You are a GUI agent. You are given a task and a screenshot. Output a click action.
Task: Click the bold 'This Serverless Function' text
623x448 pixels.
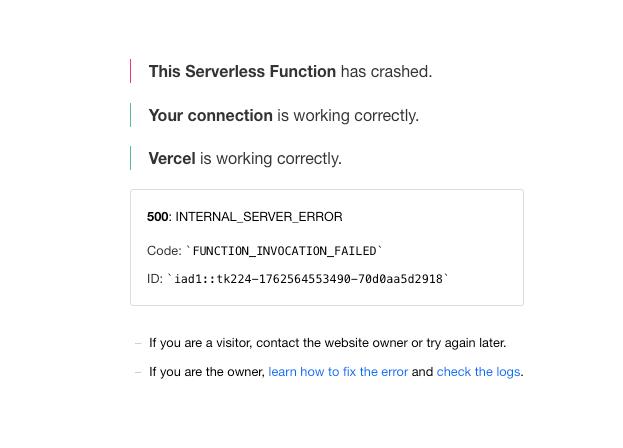pyautogui.click(x=242, y=72)
